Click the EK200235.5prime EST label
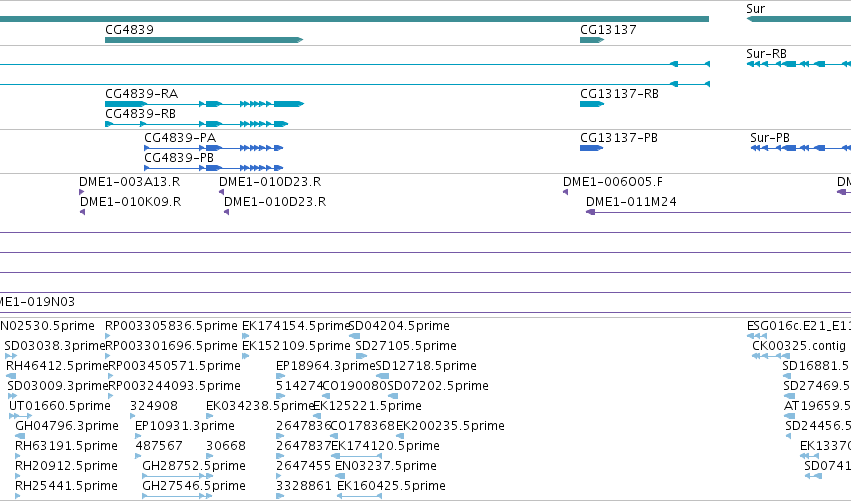 [x=450, y=426]
